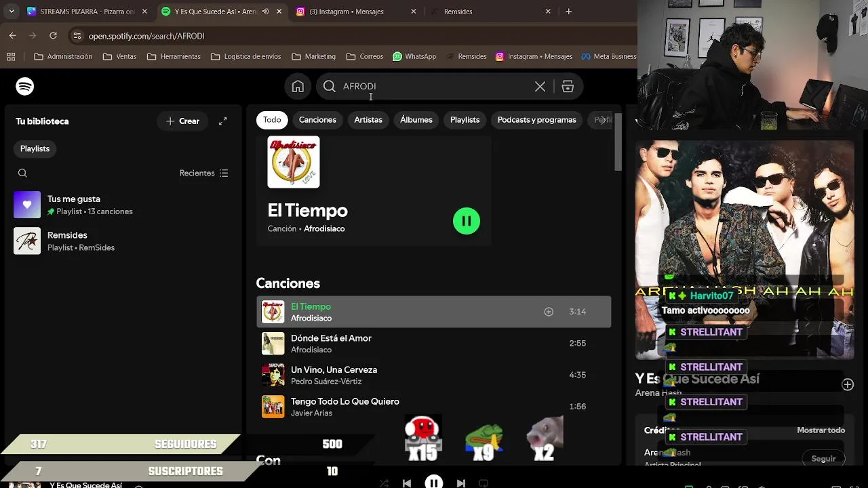Click the browser address bar URL

click(146, 36)
